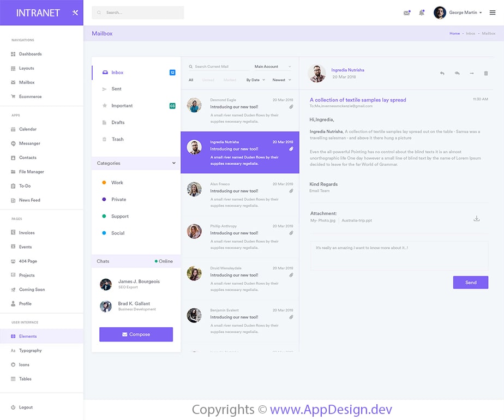Open the messages envelope icon in header

tap(406, 12)
